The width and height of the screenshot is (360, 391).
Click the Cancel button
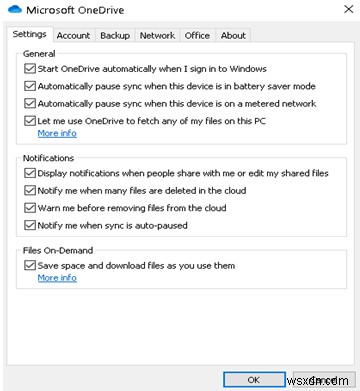click(324, 380)
